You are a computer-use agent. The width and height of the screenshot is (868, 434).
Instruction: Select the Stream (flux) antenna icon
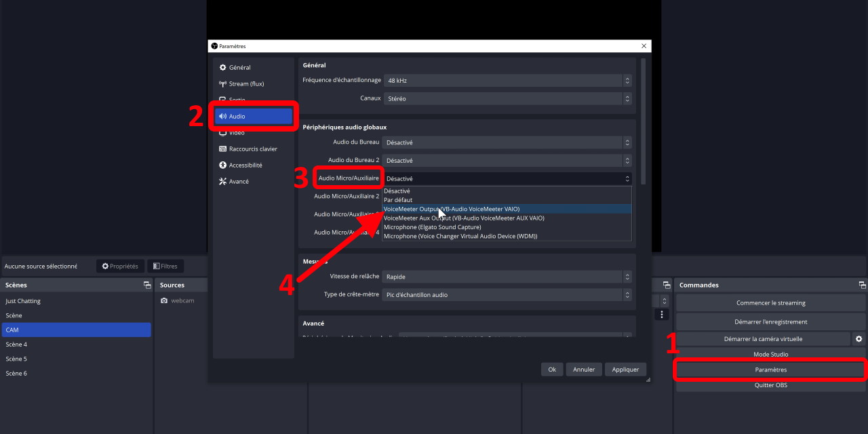tap(222, 84)
